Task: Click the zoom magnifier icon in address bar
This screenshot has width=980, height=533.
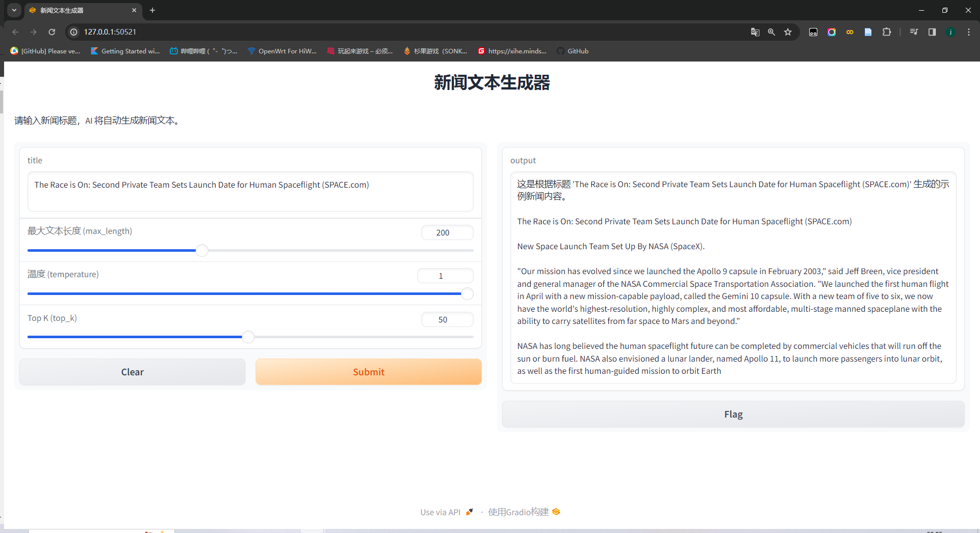Action: click(772, 32)
